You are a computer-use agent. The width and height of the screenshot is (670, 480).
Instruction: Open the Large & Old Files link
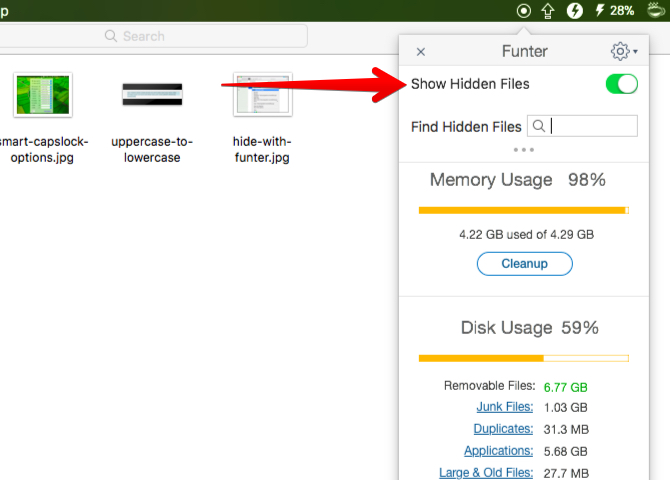coord(487,473)
